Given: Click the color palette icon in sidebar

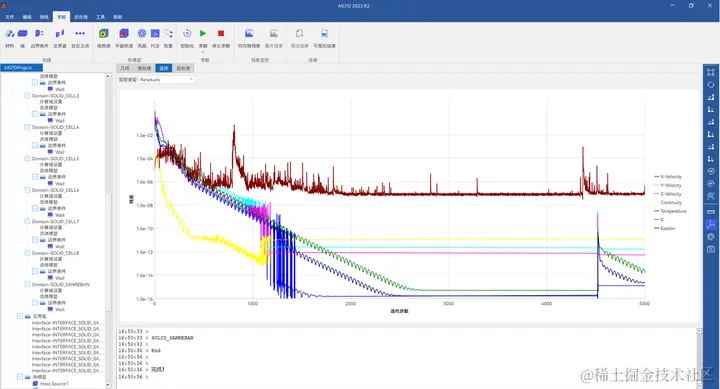Looking at the screenshot, I should [711, 237].
